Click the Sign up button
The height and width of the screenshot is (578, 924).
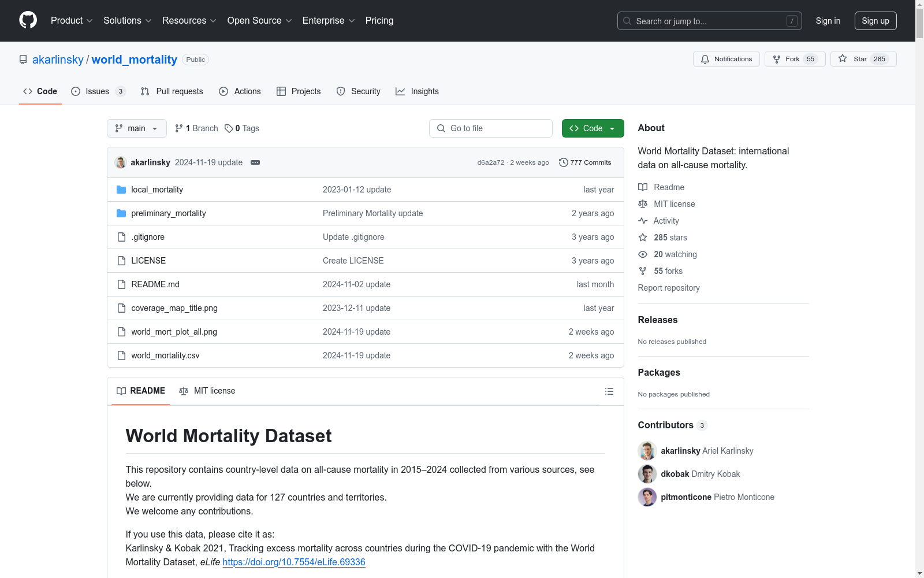(x=875, y=21)
